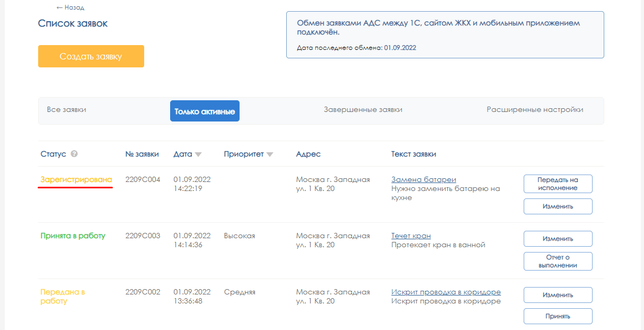This screenshot has height=330, width=644.
Task: Click Изменить for request 2209C003
Action: pyautogui.click(x=558, y=239)
